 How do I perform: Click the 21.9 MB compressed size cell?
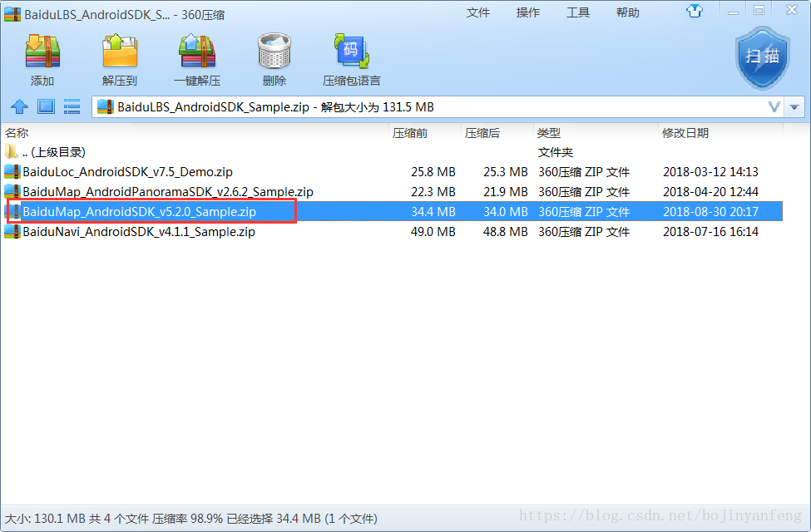[506, 192]
